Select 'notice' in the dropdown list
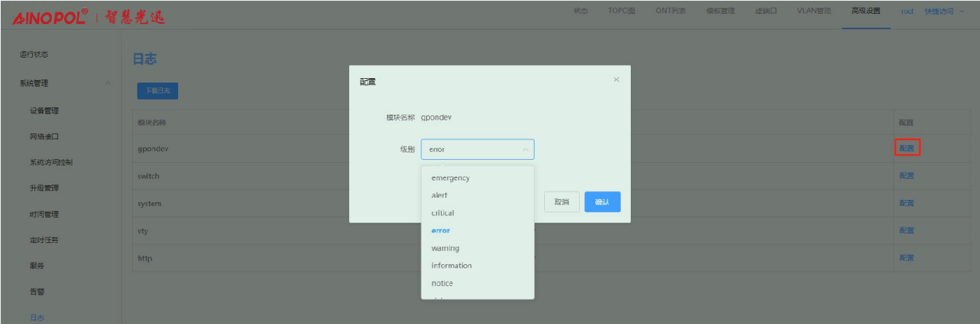 442,283
